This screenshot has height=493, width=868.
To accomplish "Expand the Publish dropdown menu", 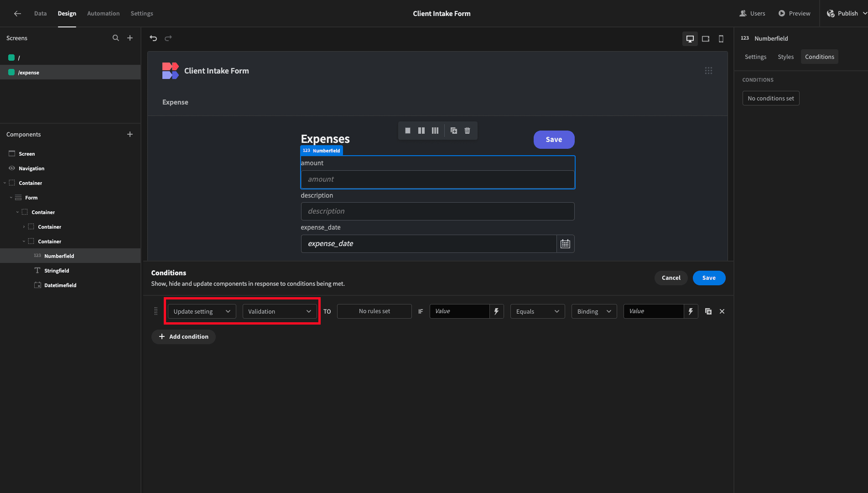I will (x=865, y=14).
